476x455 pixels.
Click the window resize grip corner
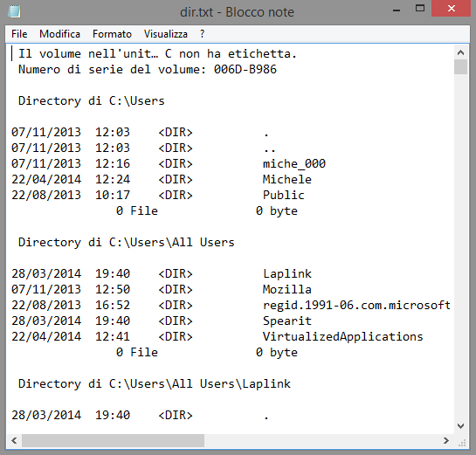(x=462, y=443)
